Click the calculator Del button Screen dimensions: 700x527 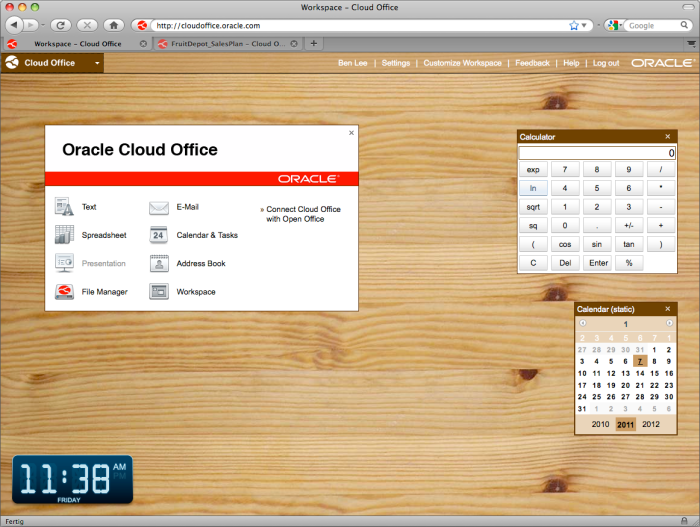coord(565,263)
